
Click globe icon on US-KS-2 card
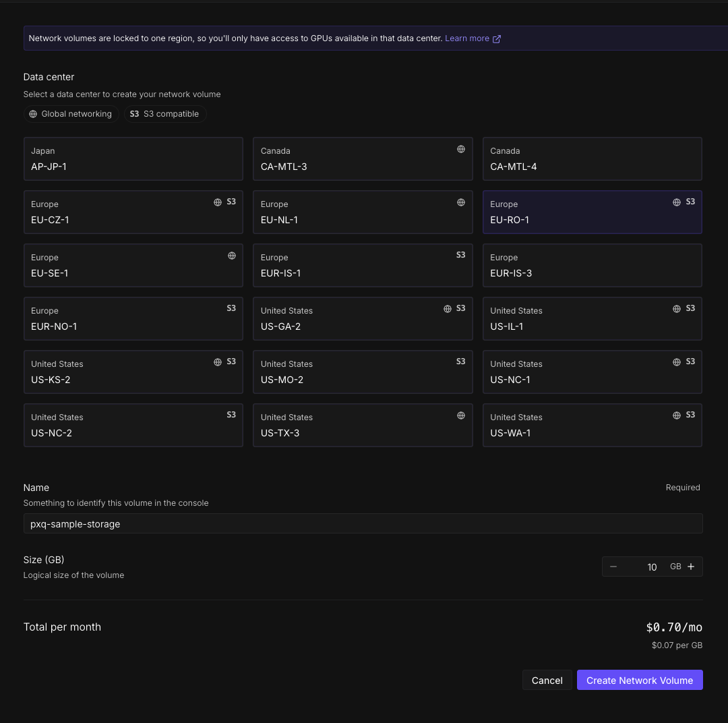[x=217, y=362]
